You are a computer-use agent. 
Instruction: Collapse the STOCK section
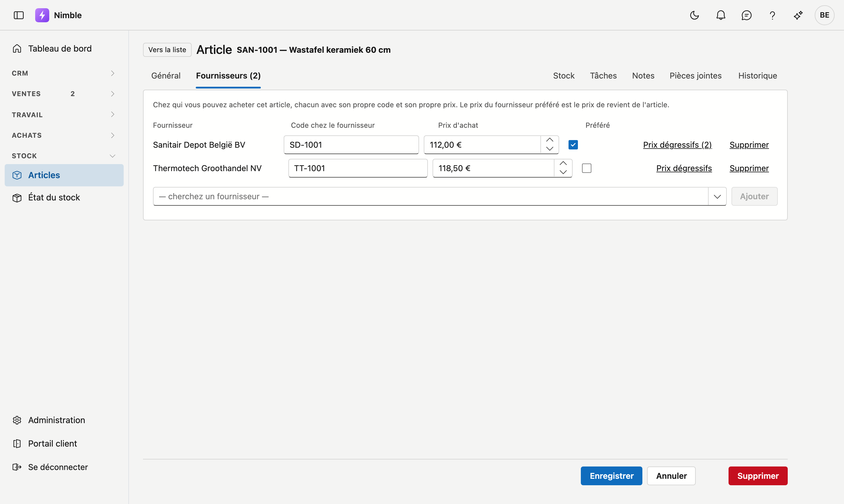[64, 156]
